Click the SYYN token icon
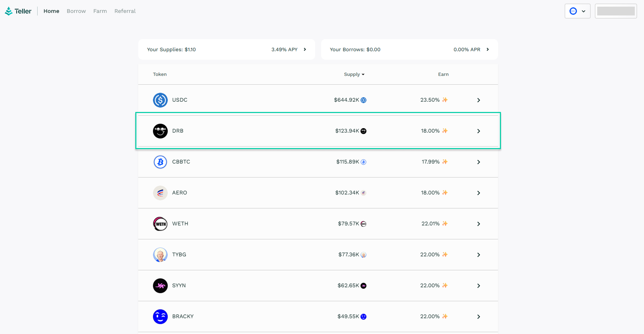 click(x=160, y=286)
